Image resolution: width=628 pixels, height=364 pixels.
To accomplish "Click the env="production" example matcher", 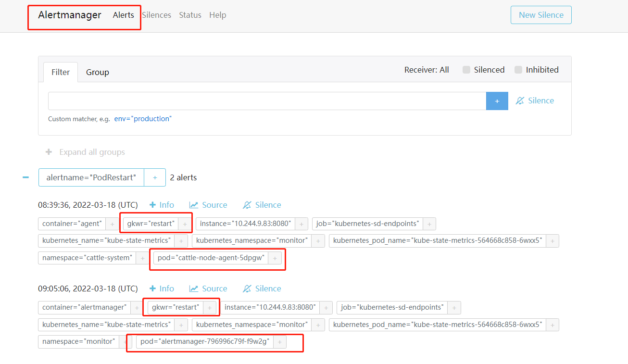I will (x=143, y=119).
